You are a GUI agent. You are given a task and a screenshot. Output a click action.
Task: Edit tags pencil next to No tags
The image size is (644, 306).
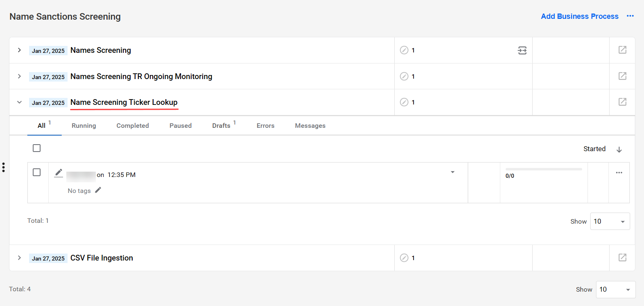98,190
